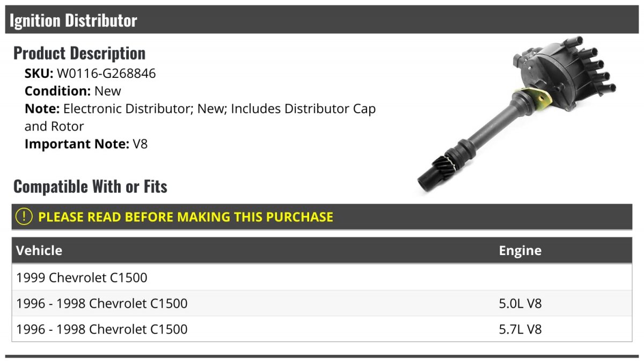Select the 1996 - 1998 Chevrolet C1500 5.7L row

click(322, 329)
